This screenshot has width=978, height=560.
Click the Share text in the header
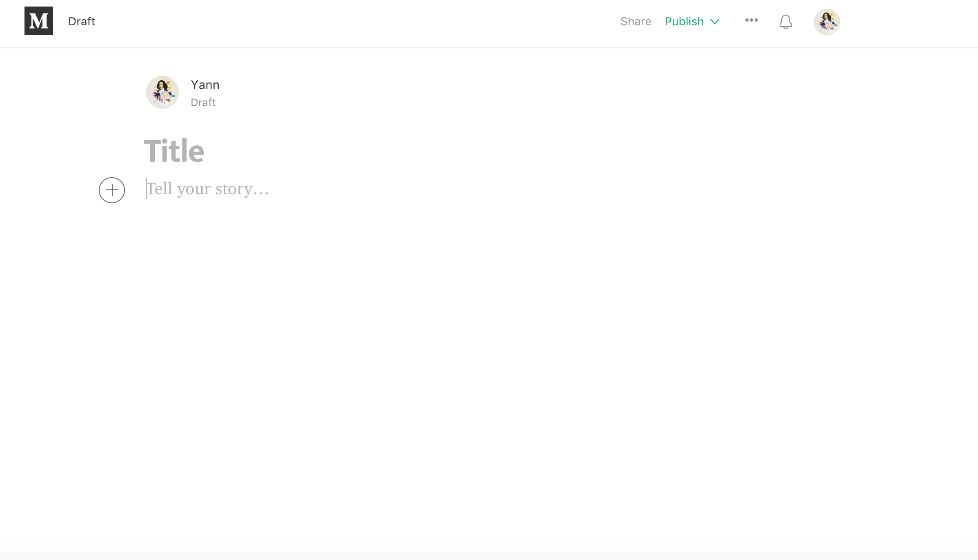pos(636,21)
